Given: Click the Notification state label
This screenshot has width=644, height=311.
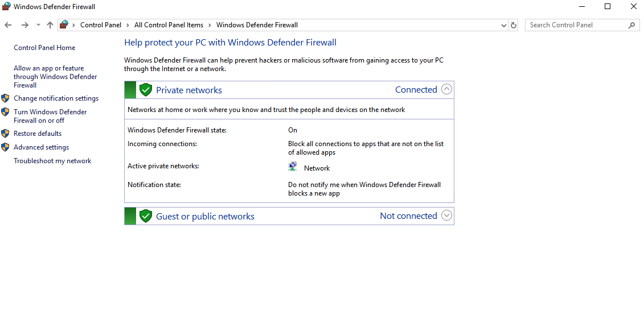Looking at the screenshot, I should coord(154,185).
